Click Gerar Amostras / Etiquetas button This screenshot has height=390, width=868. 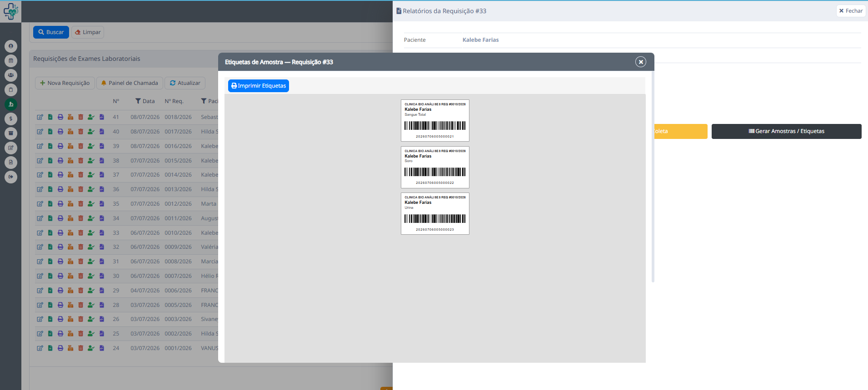pos(787,131)
